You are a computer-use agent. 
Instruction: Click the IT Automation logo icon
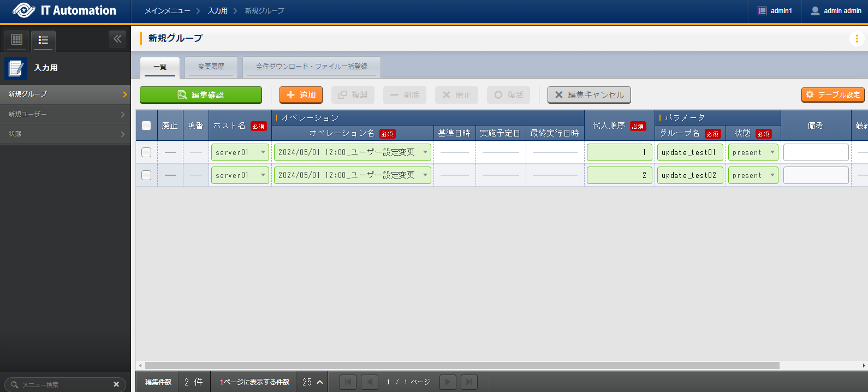[x=23, y=10]
